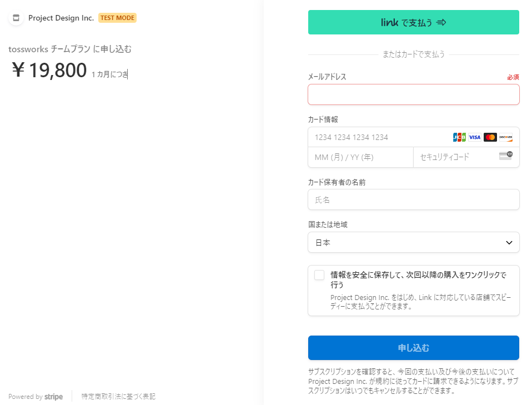Screen dimensions: 532x405
Task: Click the JCB card logo
Action: pos(459,137)
